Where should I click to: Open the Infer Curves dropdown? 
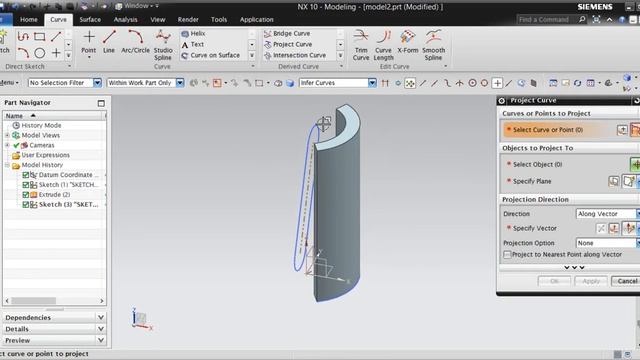pos(372,83)
